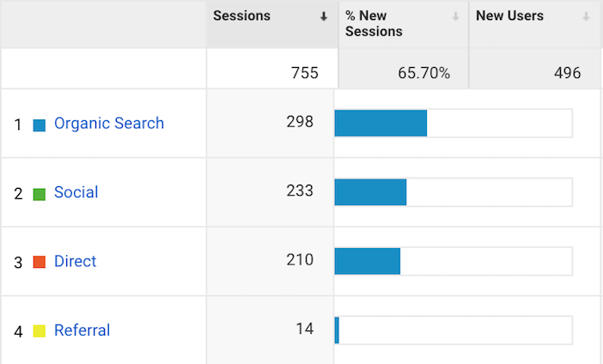Sort by the New Users column header
The image size is (603, 364).
(509, 15)
